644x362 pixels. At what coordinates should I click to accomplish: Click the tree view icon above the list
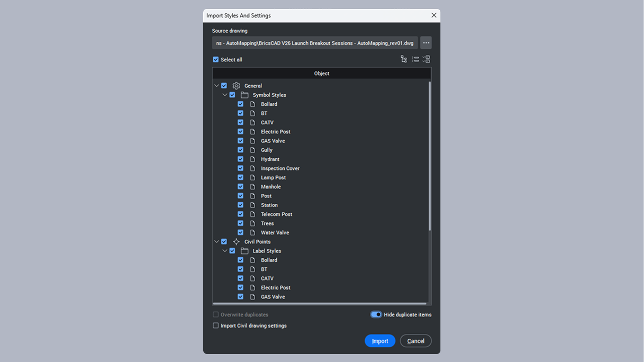coord(404,59)
